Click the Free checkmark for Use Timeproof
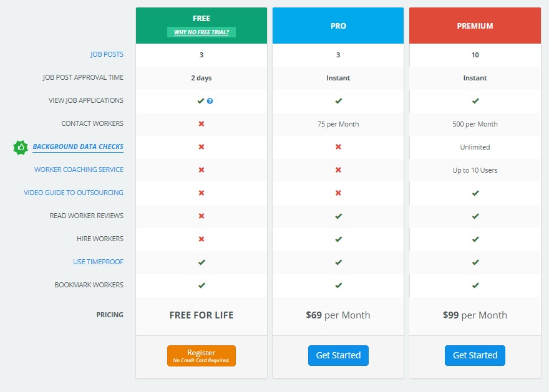Screen dimensions: 549x392 coord(202,262)
